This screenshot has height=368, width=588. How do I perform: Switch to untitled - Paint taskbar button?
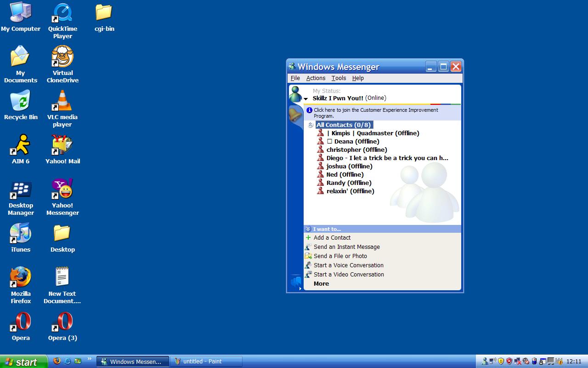click(206, 362)
